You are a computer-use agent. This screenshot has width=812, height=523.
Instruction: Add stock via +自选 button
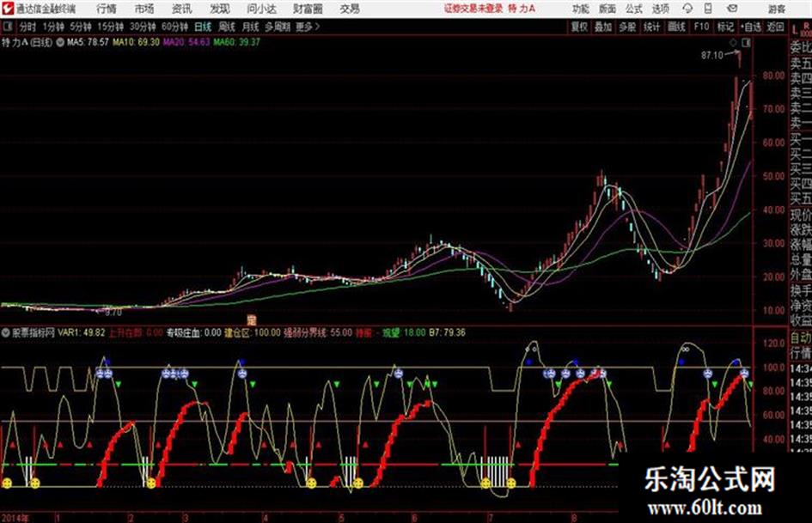click(x=751, y=27)
